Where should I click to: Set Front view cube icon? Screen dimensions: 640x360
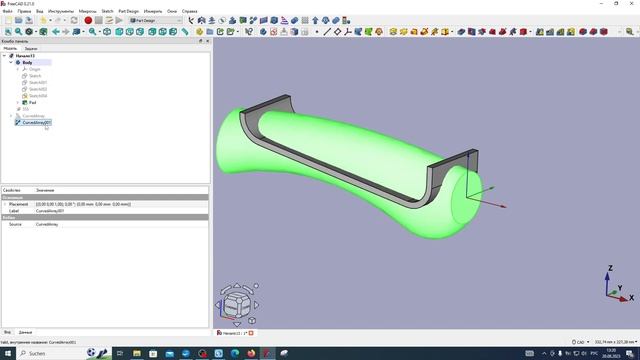[x=119, y=32]
